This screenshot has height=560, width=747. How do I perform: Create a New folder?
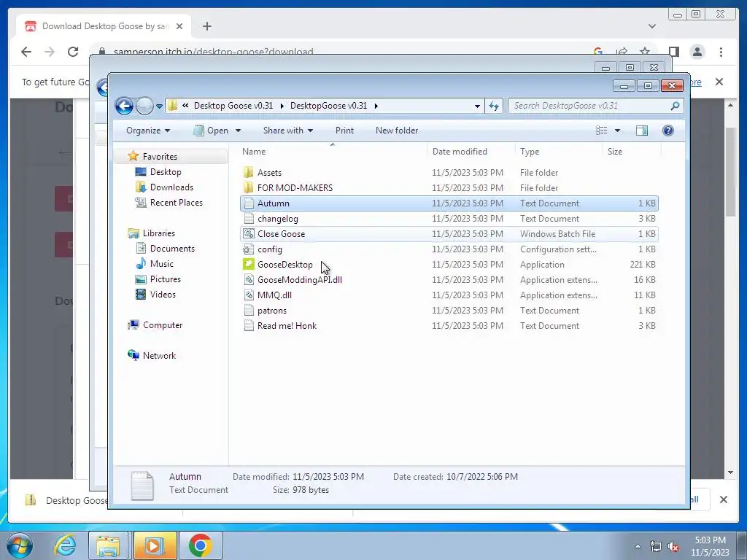pos(397,131)
